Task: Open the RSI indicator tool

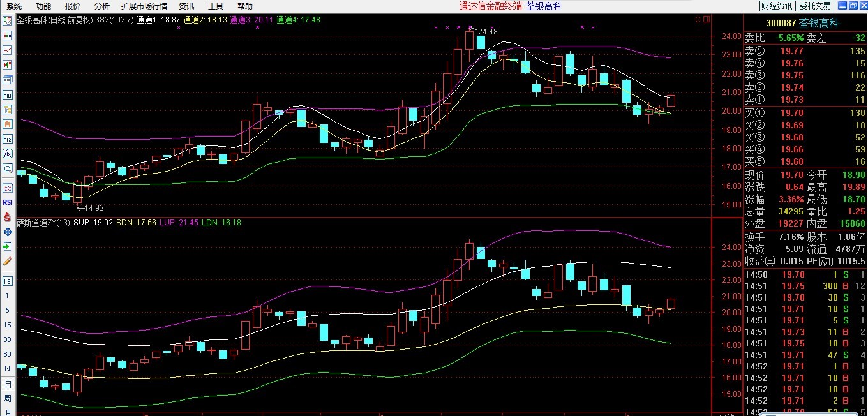Action: [8, 202]
